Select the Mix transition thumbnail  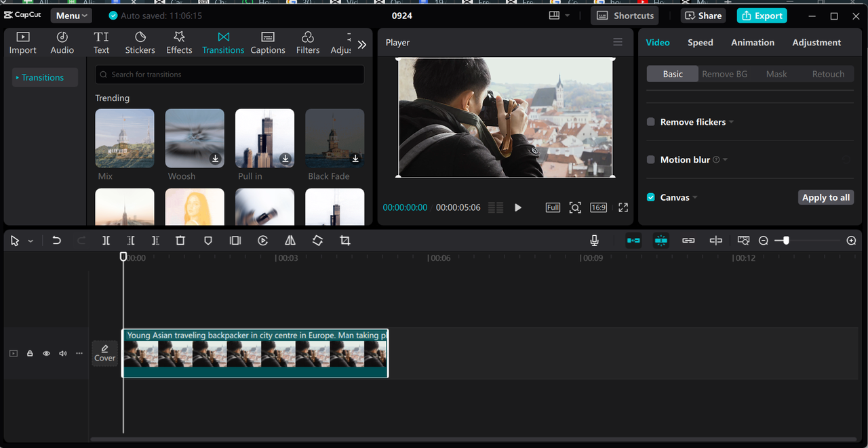(x=125, y=138)
